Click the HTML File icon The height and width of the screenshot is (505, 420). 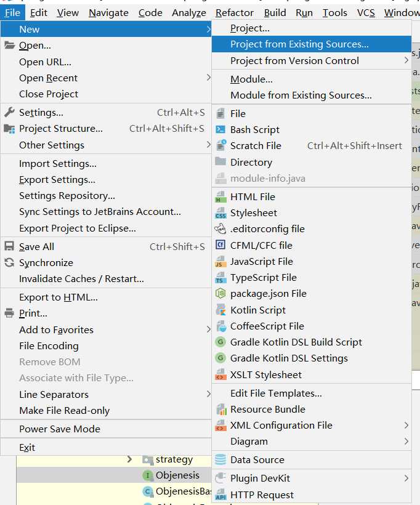(220, 196)
